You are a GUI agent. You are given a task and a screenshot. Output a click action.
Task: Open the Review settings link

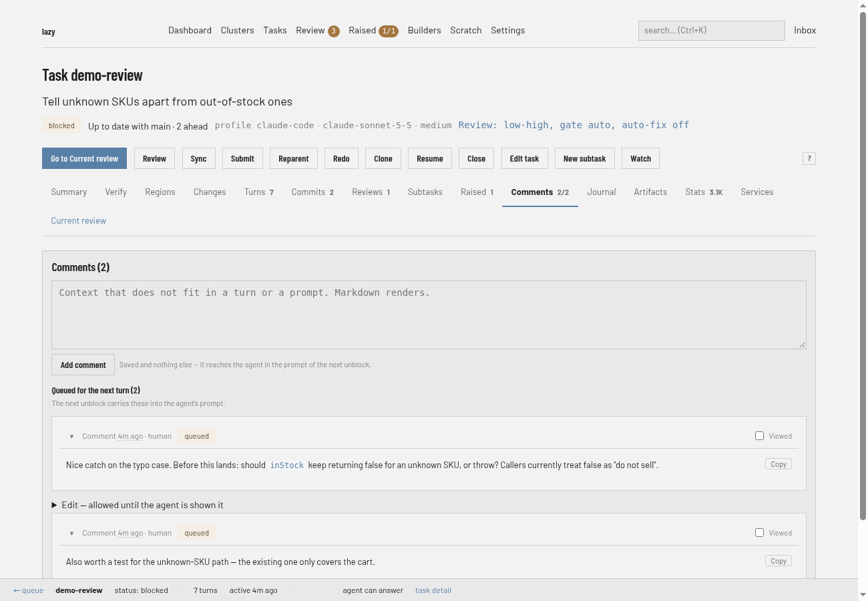tap(574, 125)
